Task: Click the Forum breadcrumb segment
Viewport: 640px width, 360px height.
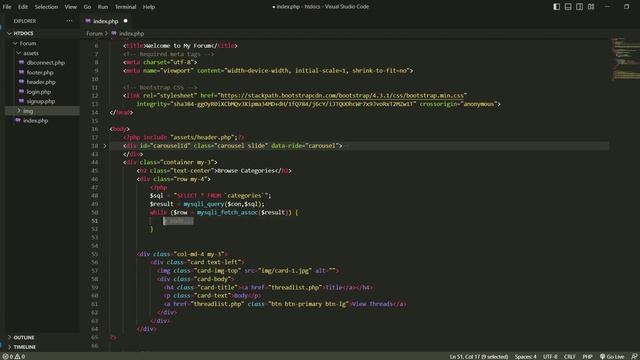Action: pyautogui.click(x=94, y=33)
